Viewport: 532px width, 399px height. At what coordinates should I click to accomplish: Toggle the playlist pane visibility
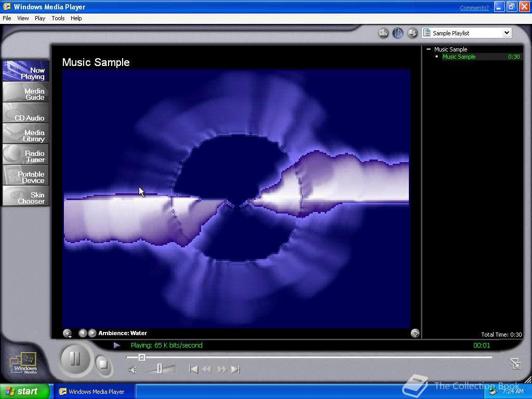[x=398, y=33]
